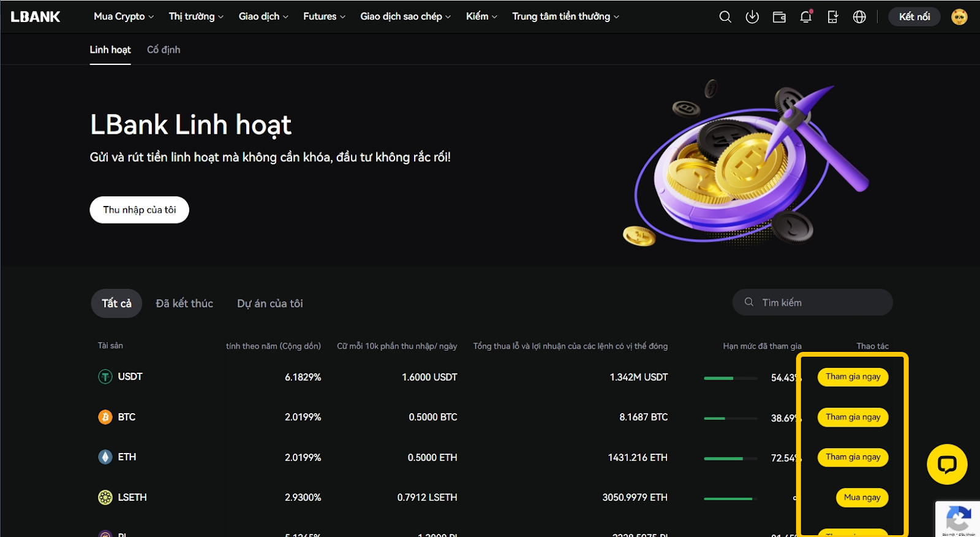The image size is (980, 537).
Task: Switch to the Cố định tab
Action: point(164,50)
